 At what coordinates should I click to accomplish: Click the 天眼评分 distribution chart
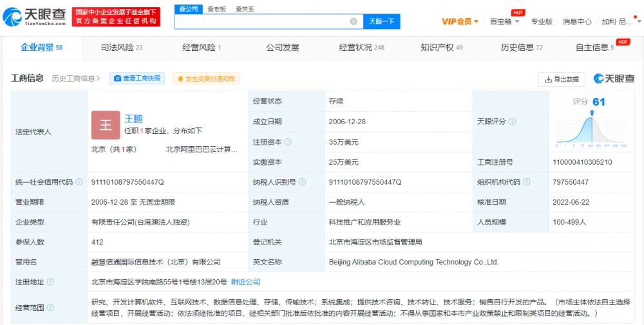pyautogui.click(x=592, y=128)
